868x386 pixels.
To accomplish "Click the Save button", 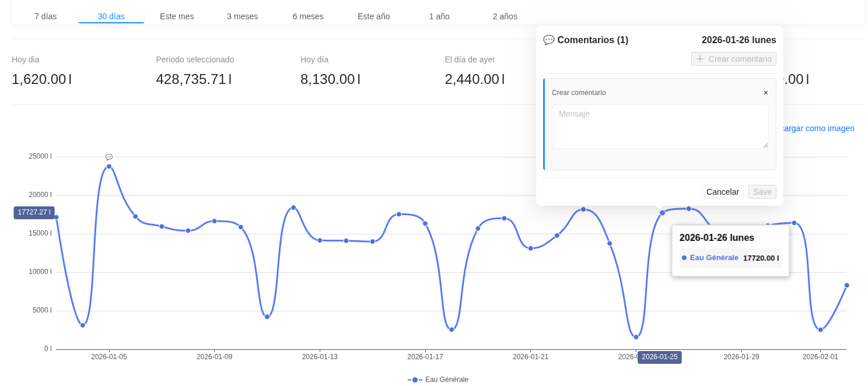I will tap(762, 192).
